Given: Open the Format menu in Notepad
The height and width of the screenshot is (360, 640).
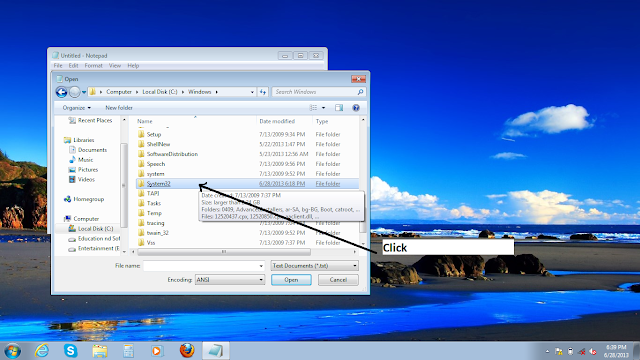Looking at the screenshot, I should (x=93, y=65).
